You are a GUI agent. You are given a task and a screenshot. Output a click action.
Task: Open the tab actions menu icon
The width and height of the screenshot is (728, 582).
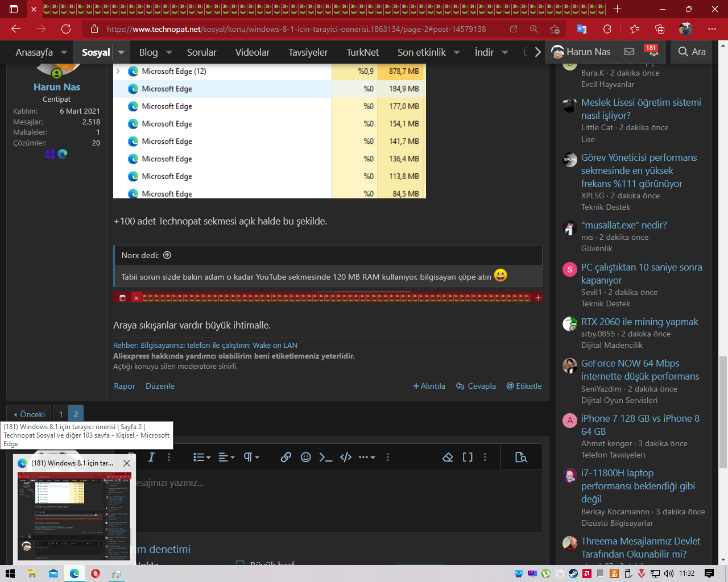[14, 9]
